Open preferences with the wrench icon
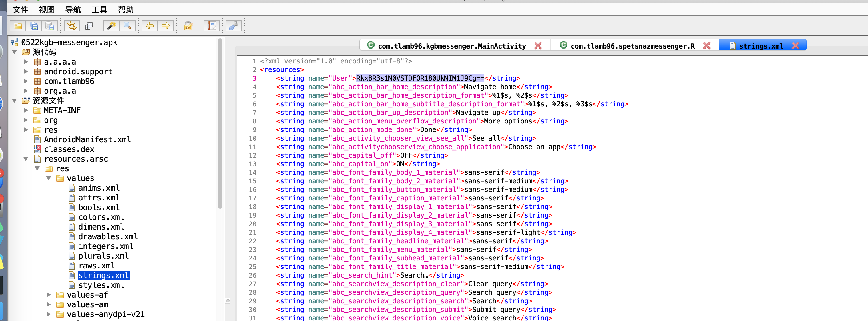This screenshot has height=321, width=868. pos(234,26)
